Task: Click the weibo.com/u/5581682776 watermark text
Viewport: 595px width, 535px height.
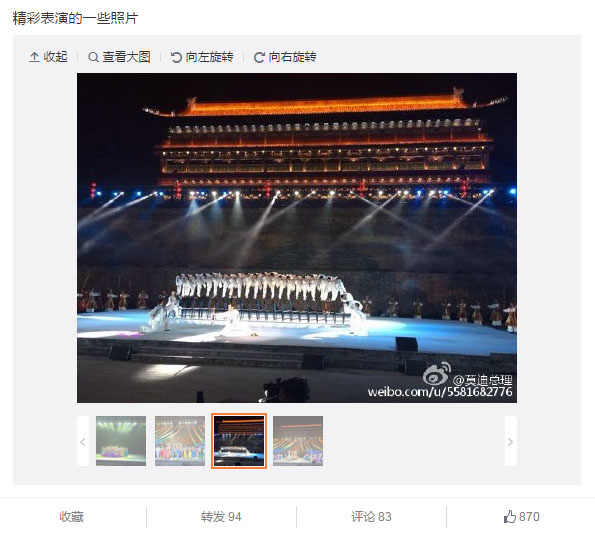Action: click(x=440, y=392)
